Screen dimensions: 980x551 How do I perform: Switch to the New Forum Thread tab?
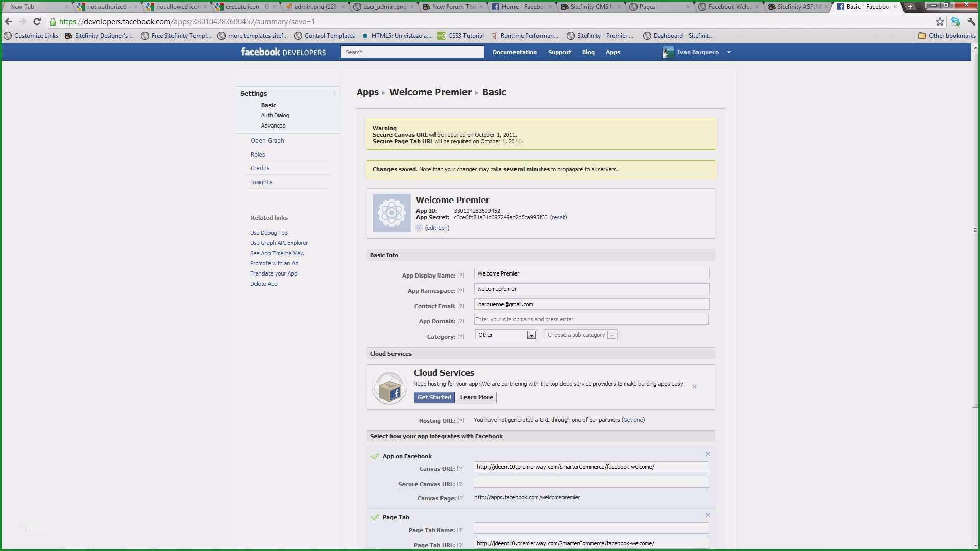(x=452, y=7)
